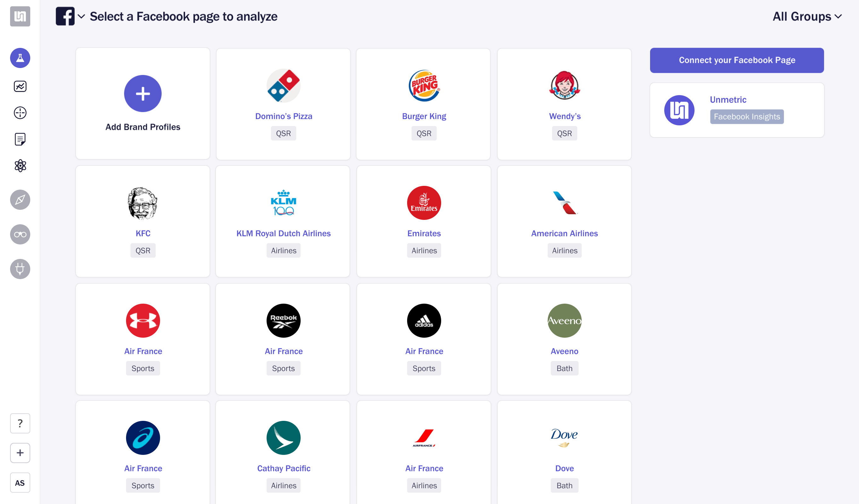Click the Unmetric Facebook Insights card
This screenshot has width=859, height=504.
point(737,110)
